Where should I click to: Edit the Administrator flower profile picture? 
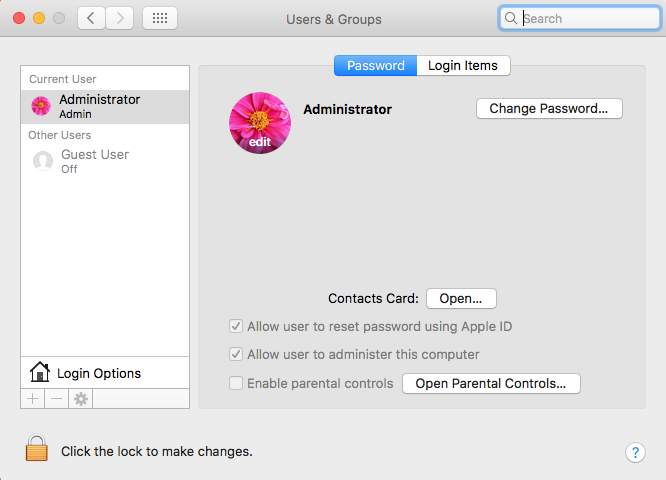click(x=260, y=123)
